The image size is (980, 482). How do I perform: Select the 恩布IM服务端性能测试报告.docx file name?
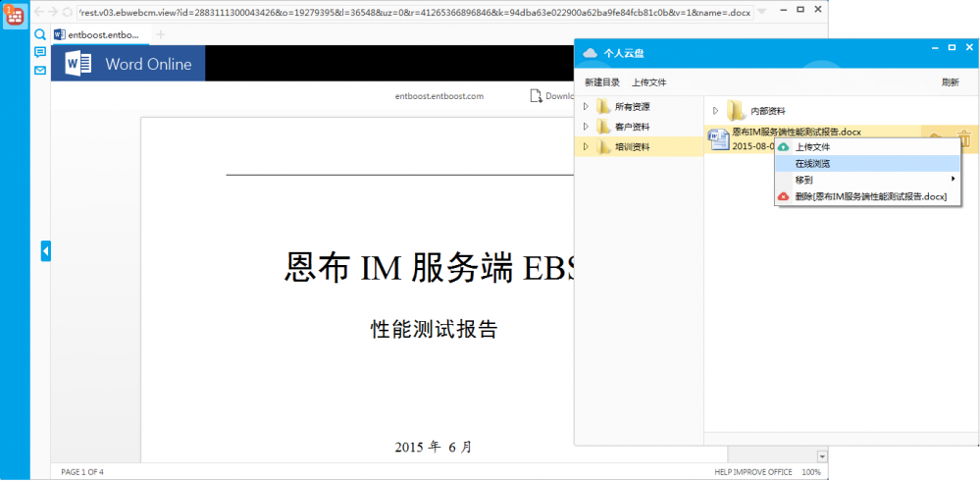pyautogui.click(x=797, y=132)
